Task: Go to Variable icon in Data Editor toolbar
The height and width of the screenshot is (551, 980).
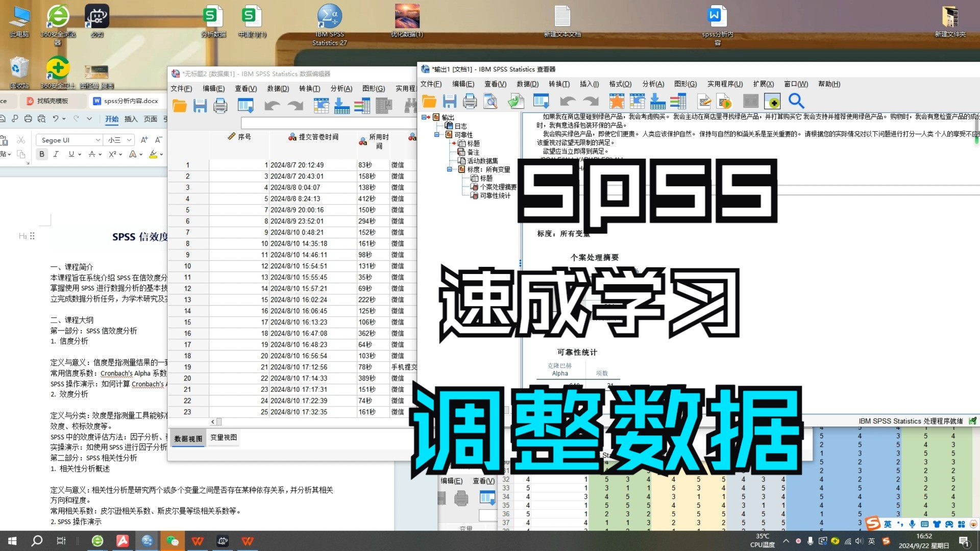Action: [x=341, y=106]
